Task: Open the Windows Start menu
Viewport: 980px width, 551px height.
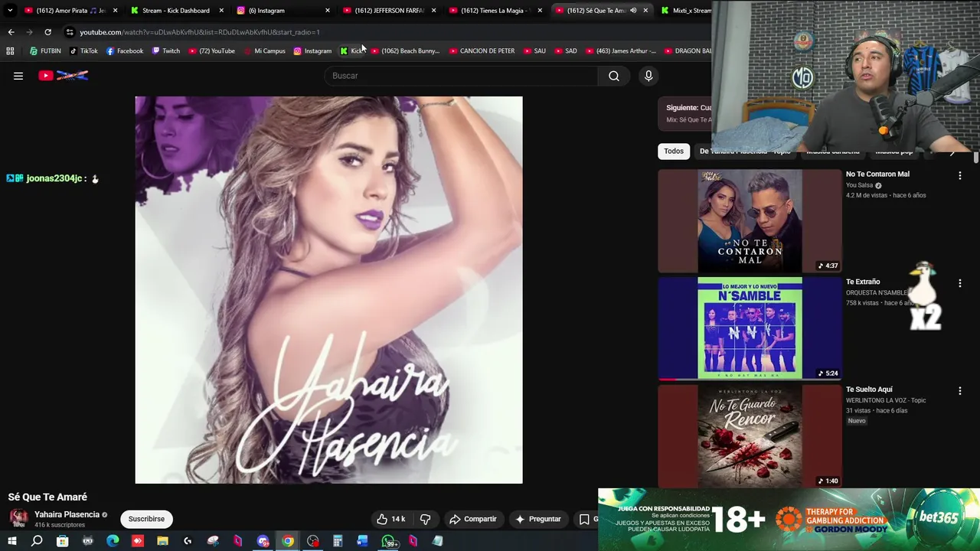Action: point(11,541)
